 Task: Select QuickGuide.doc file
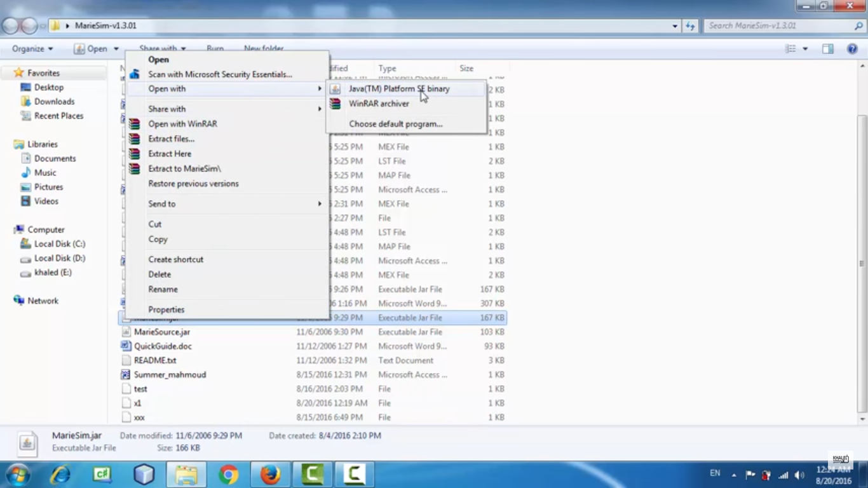163,346
